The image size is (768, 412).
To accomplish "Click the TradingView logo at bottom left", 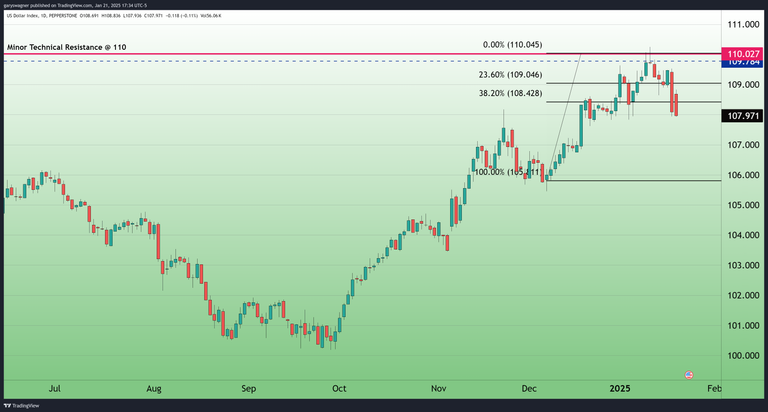I will (x=20, y=405).
